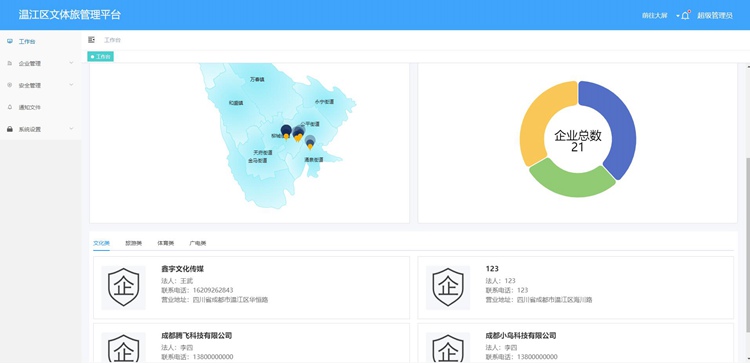Image resolution: width=750 pixels, height=363 pixels.
Task: Open the 鑫宇文化传媒 company name
Action: [x=183, y=269]
